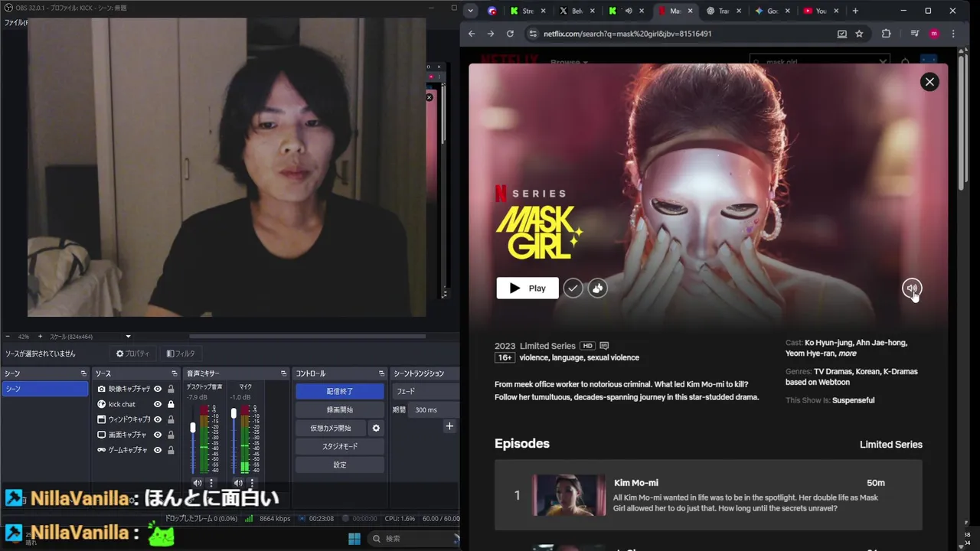Screen dimensions: 980x551
Task: Rate Mask Girl with thumbs up
Action: point(598,288)
